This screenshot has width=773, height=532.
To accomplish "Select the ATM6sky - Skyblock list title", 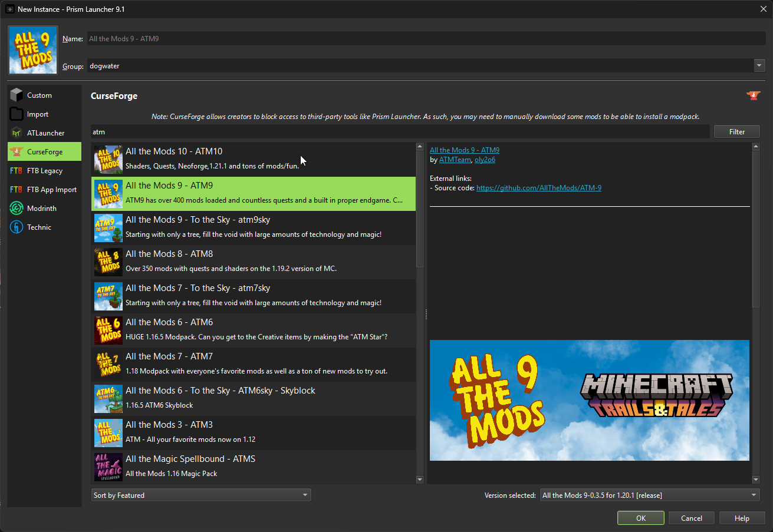I will [221, 391].
